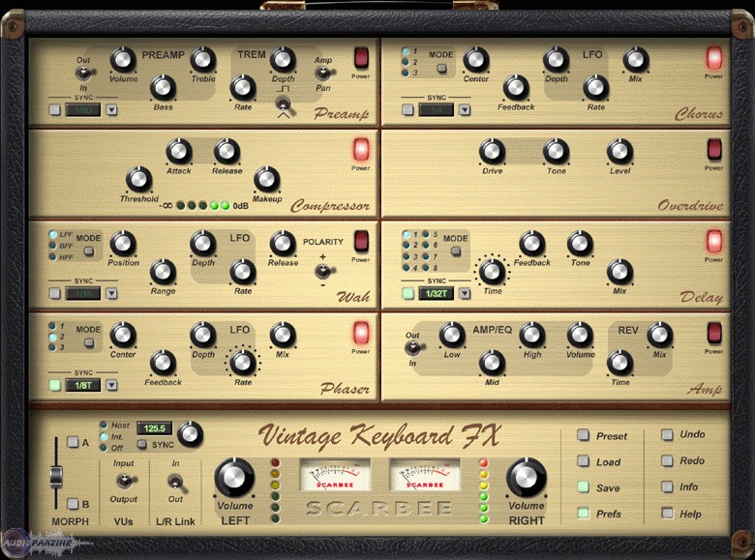Click the Preamp Volume knob

point(123,60)
